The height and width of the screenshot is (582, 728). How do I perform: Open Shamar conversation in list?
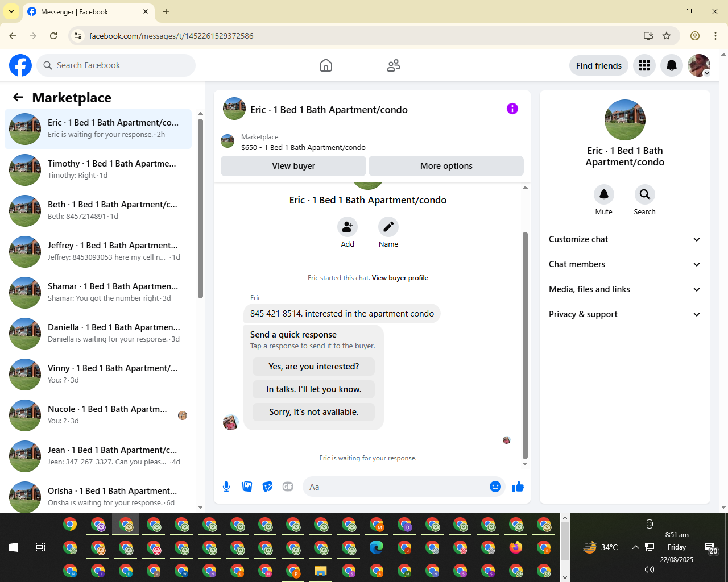coord(98,293)
